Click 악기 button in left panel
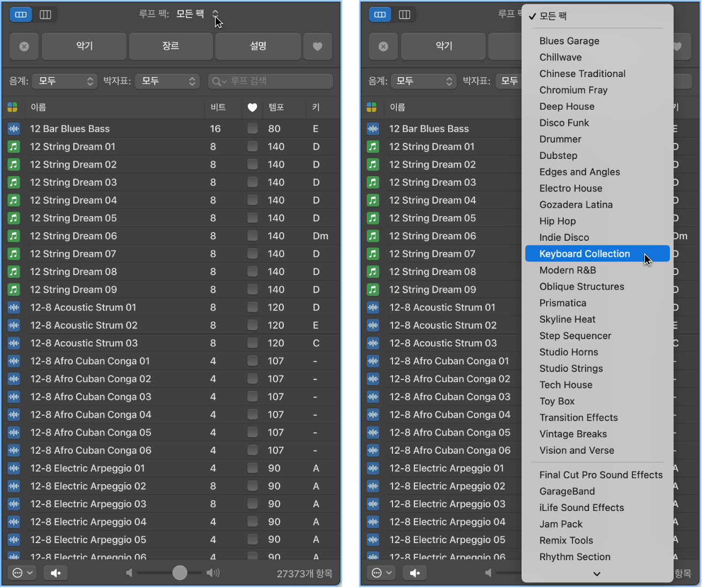The height and width of the screenshot is (588, 702). click(x=84, y=47)
